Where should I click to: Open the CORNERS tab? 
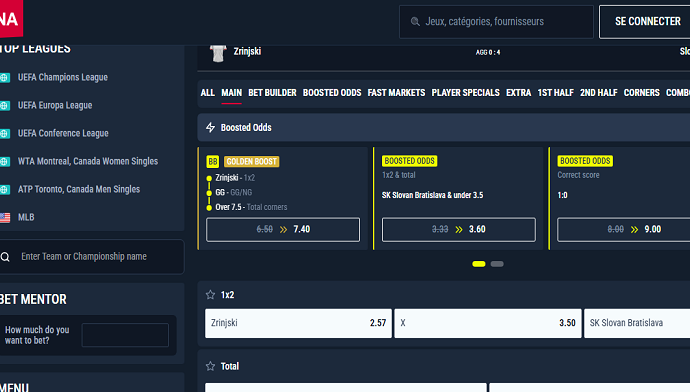pyautogui.click(x=642, y=93)
